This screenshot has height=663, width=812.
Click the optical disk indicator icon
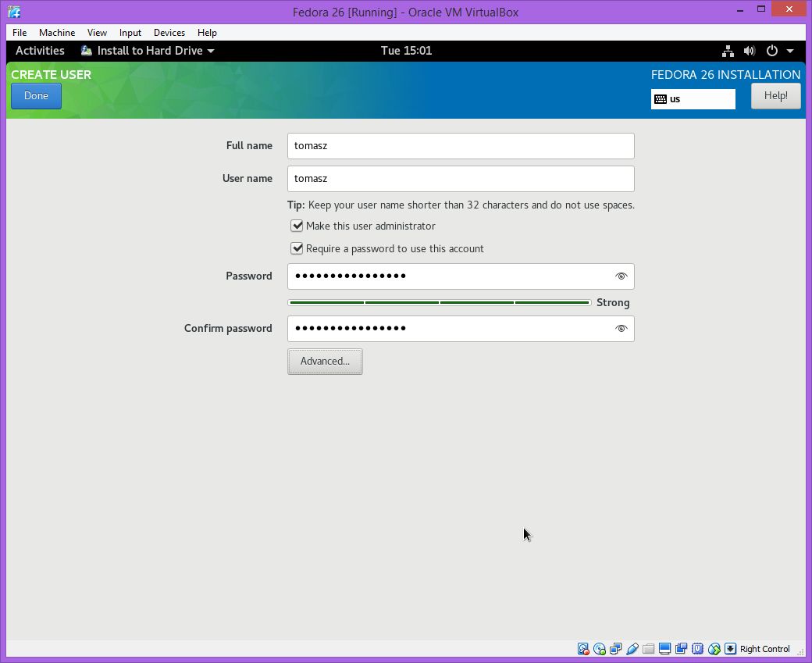tap(600, 648)
